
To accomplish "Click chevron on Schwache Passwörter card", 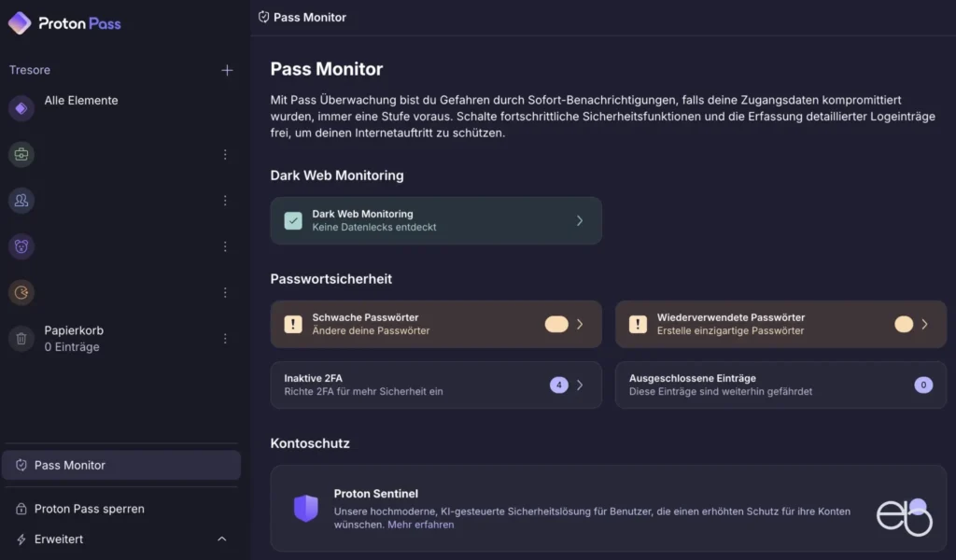I will click(x=580, y=324).
